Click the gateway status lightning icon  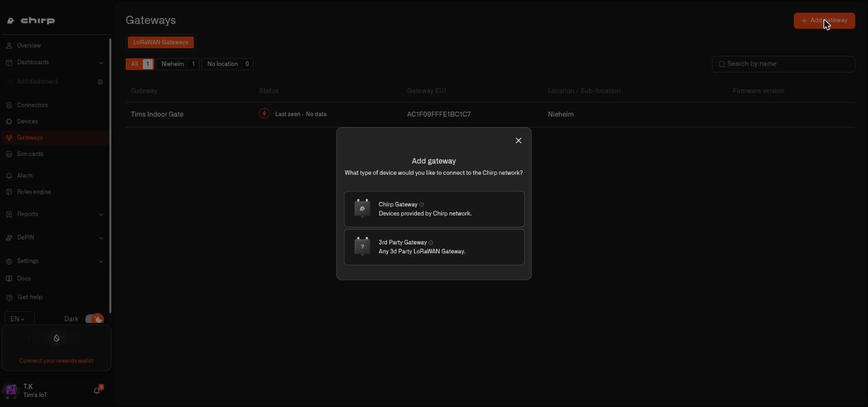(x=265, y=114)
